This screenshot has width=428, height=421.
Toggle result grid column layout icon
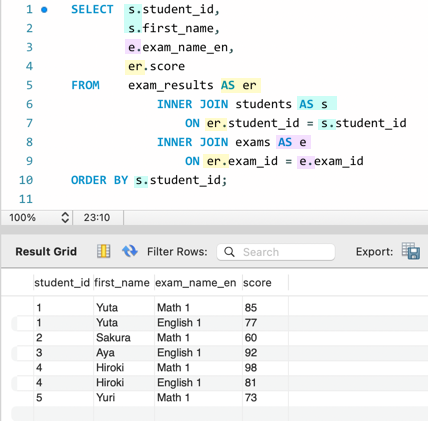(x=103, y=251)
